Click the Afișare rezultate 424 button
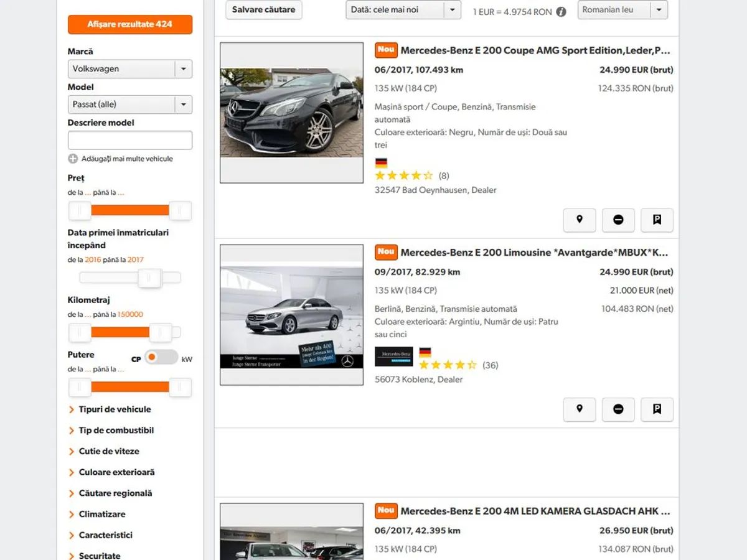Screen dimensions: 747x560 click(130, 24)
